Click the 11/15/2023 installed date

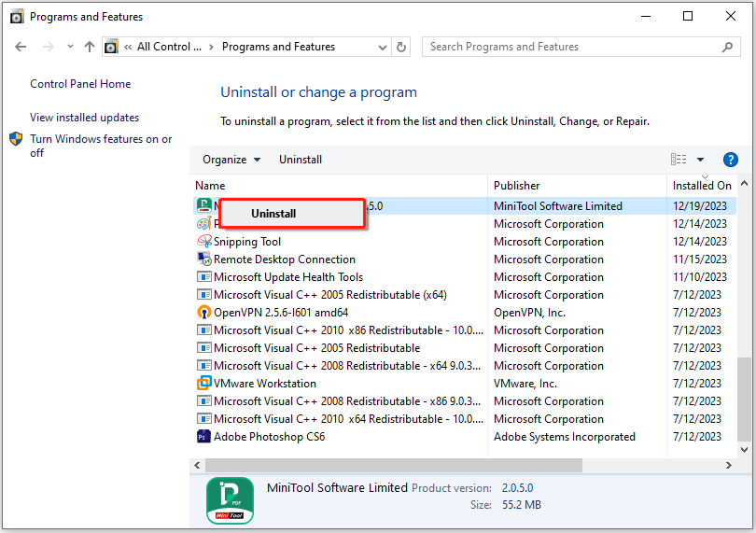(x=700, y=259)
